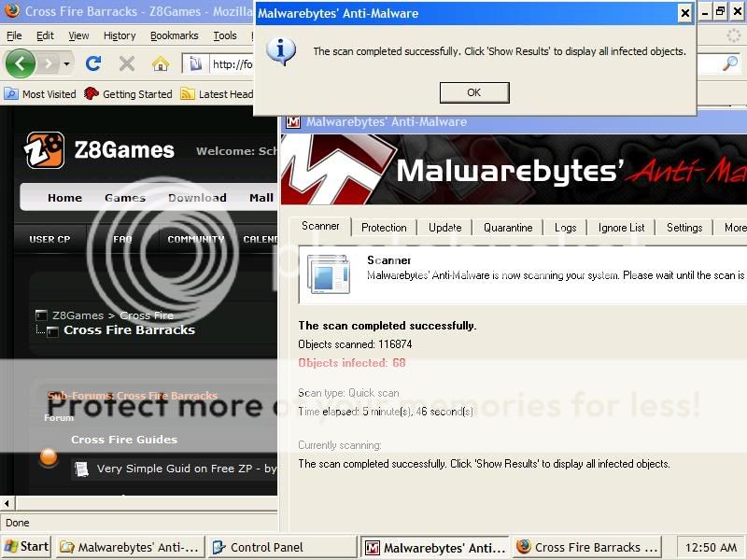Expand the Latest Headlines feed bookmark
The width and height of the screenshot is (747, 560).
coord(217,94)
